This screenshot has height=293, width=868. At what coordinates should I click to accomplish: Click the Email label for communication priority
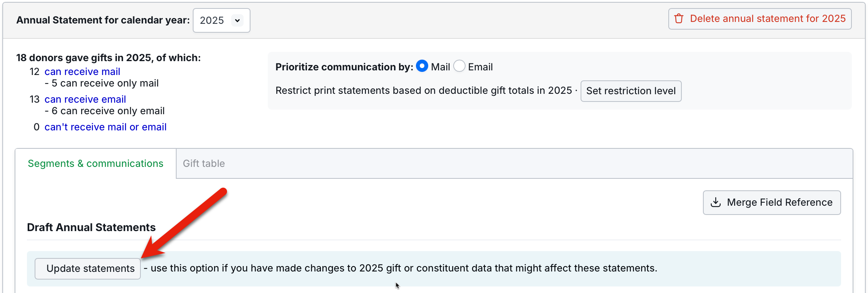point(480,67)
